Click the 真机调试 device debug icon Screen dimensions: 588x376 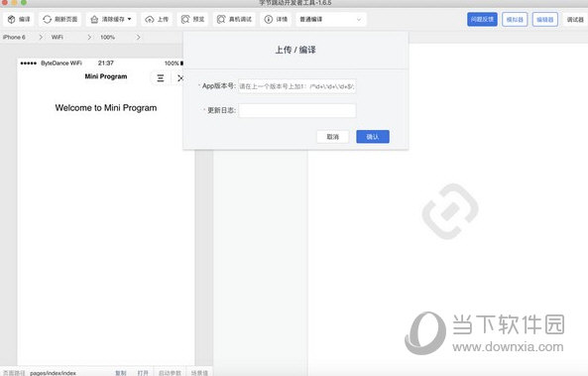[x=222, y=19]
